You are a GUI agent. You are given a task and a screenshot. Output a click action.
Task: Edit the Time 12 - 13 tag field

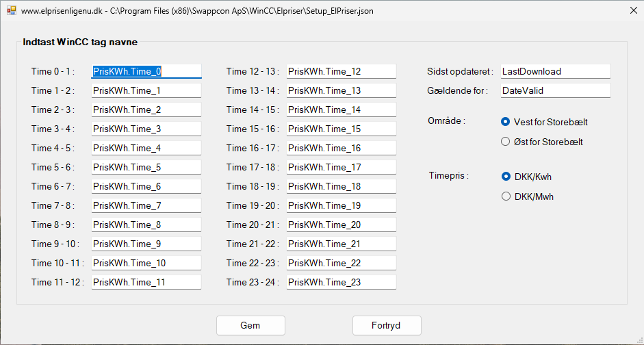[341, 71]
